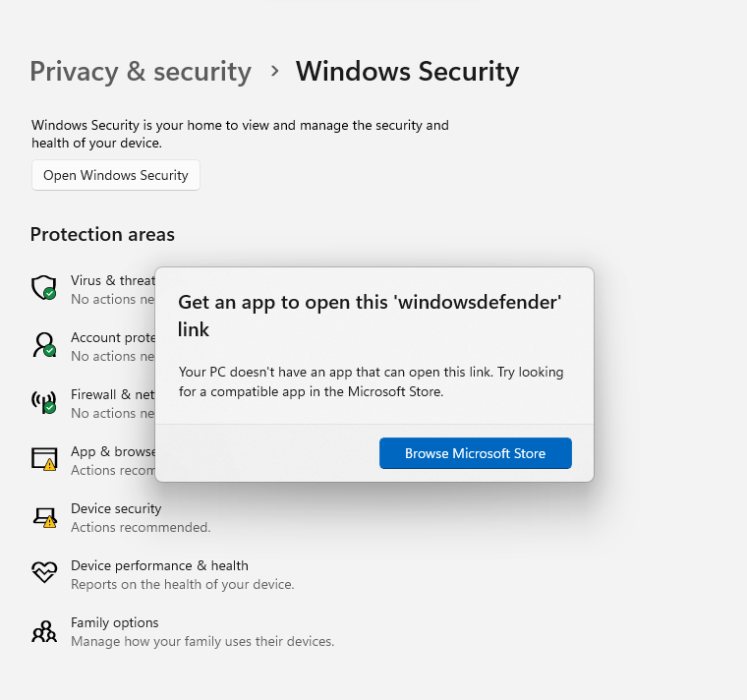Screen dimensions: 747x700
Task: Open Windows Security via the button
Action: click(116, 175)
